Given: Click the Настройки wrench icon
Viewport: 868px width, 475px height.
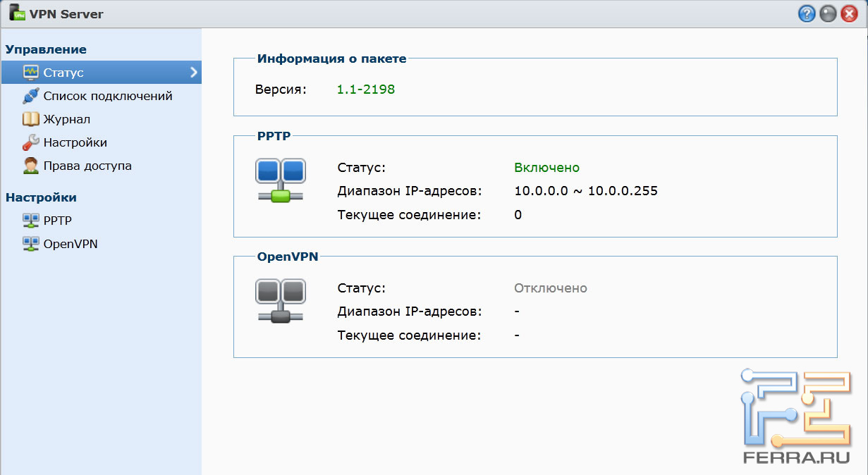Looking at the screenshot, I should coord(31,142).
